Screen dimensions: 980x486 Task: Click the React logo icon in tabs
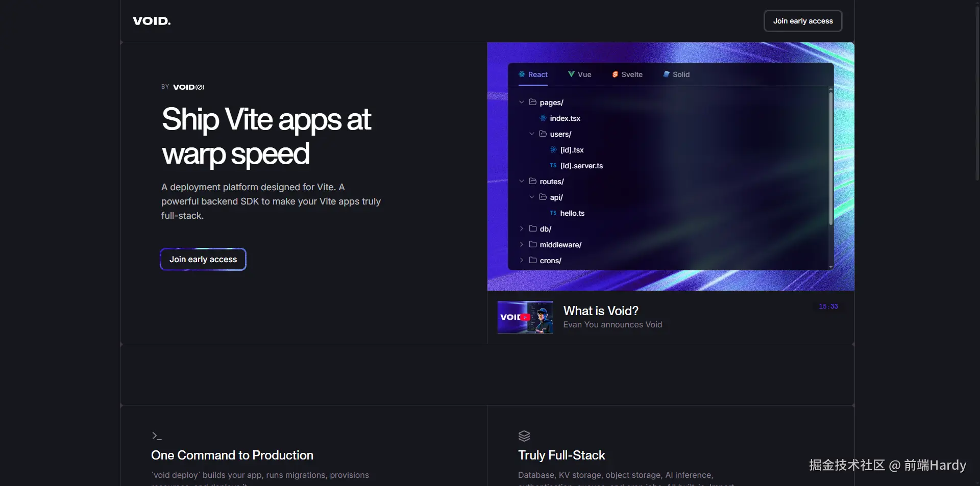522,74
